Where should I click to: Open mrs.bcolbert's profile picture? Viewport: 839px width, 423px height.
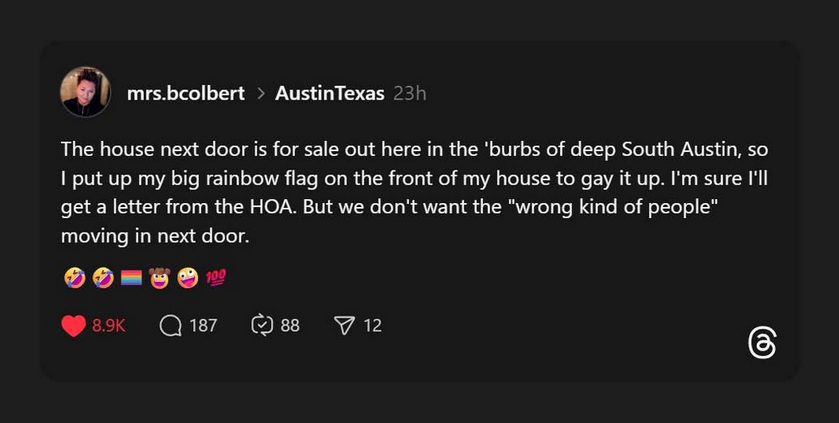[x=86, y=93]
